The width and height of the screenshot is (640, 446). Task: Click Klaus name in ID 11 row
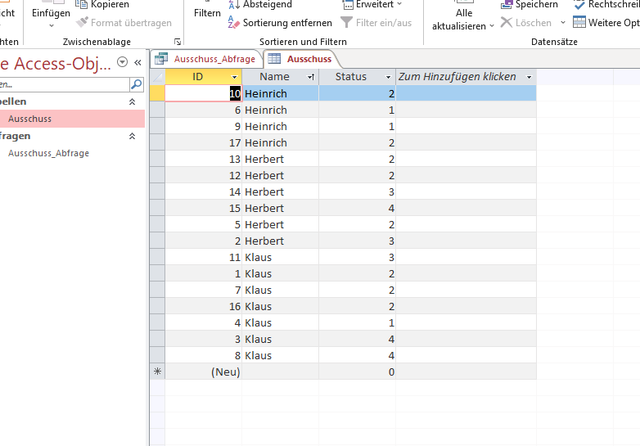coord(258,257)
